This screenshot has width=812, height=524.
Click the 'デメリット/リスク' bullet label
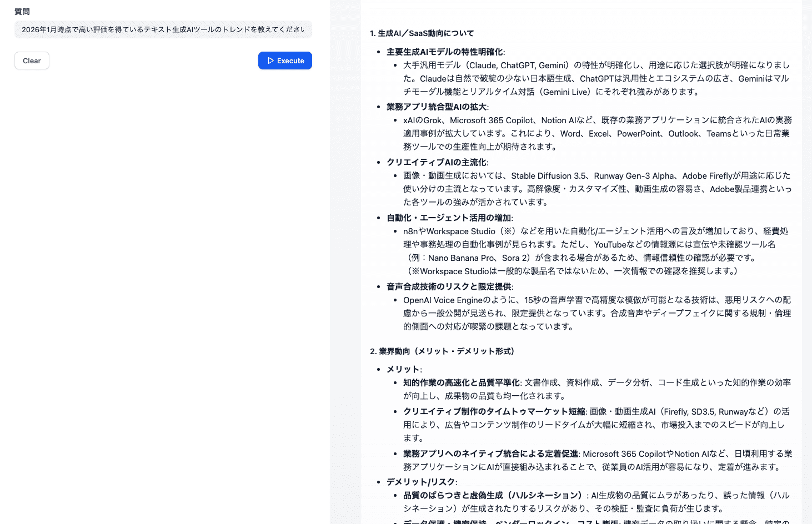point(421,482)
